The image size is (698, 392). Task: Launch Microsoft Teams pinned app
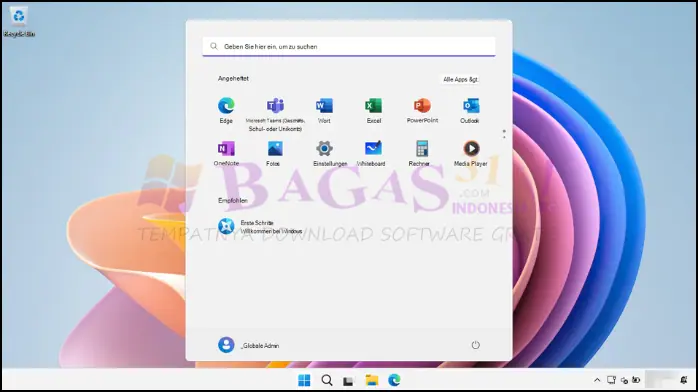click(x=275, y=114)
